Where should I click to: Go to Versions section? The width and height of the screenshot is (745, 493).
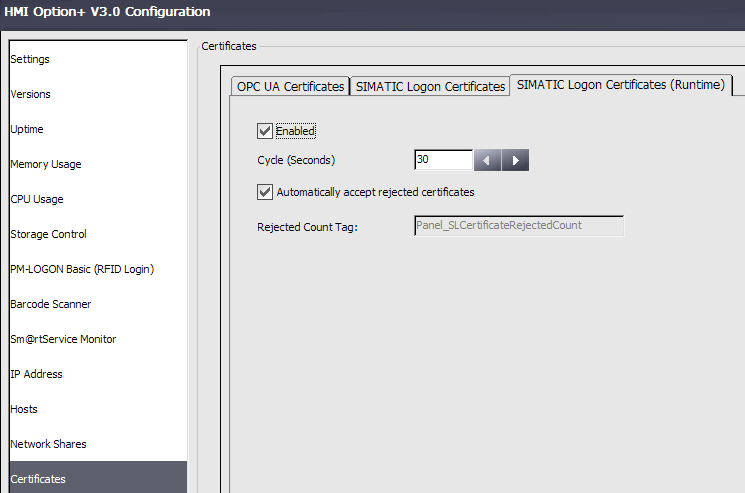coord(31,94)
